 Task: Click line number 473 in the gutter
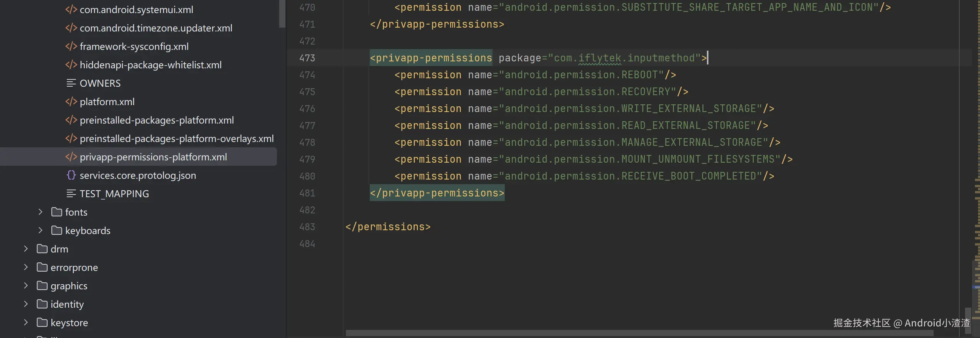pyautogui.click(x=307, y=58)
